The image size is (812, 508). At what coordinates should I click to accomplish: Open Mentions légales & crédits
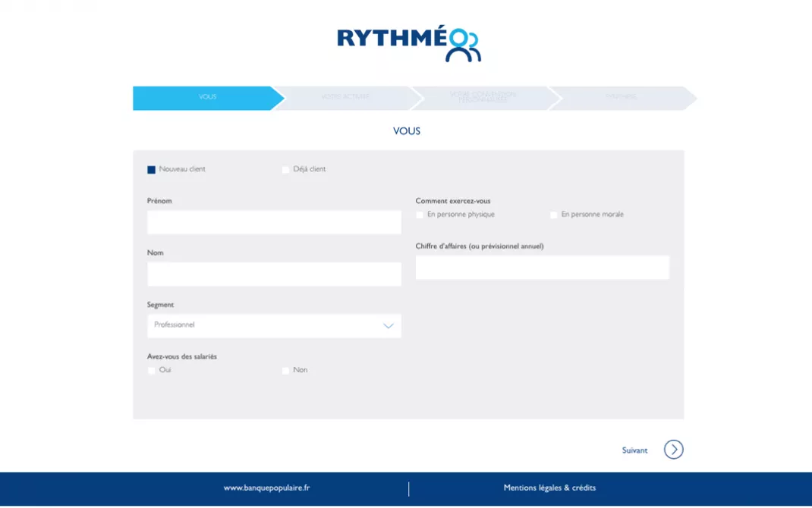click(549, 488)
